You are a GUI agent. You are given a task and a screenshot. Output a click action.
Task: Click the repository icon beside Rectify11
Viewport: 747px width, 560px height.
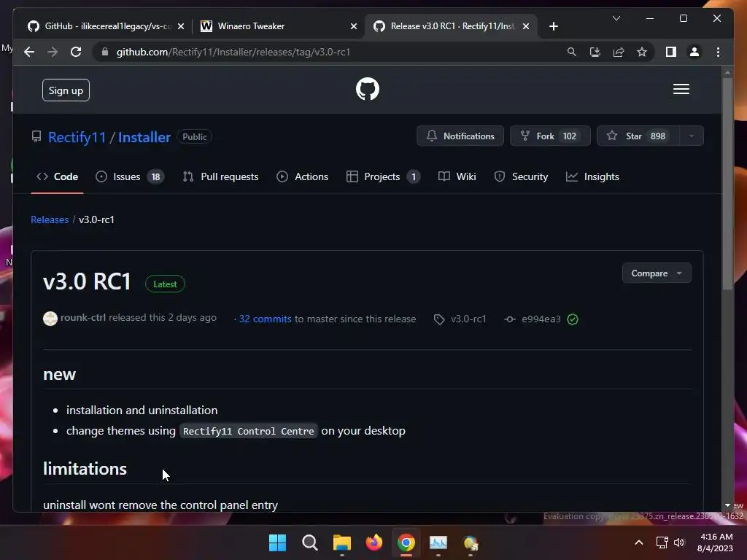[x=36, y=136]
